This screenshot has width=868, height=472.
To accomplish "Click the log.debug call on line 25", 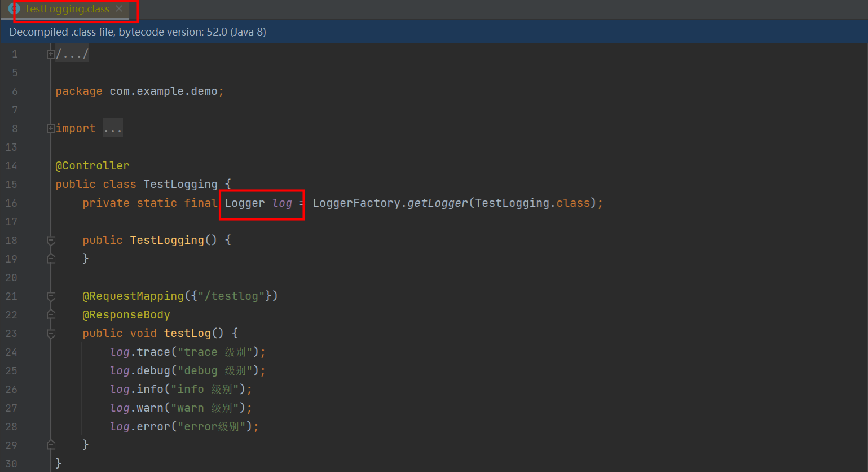I will [187, 371].
